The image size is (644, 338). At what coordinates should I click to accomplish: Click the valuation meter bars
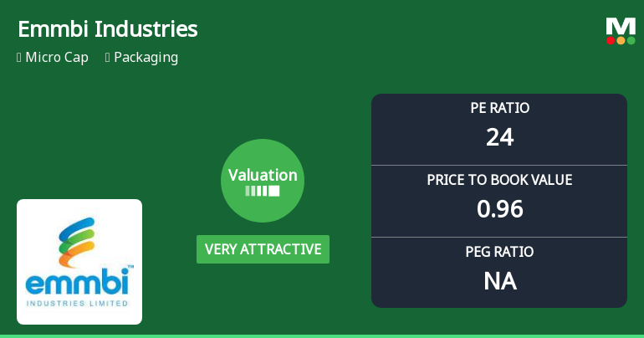click(263, 191)
